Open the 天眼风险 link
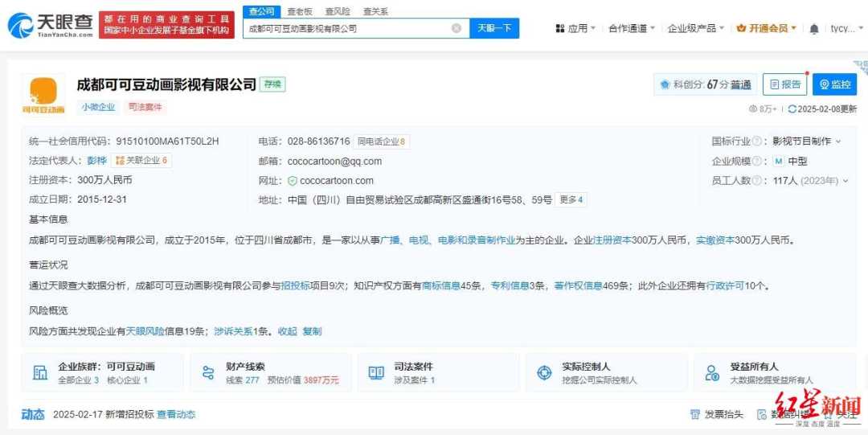 click(145, 331)
